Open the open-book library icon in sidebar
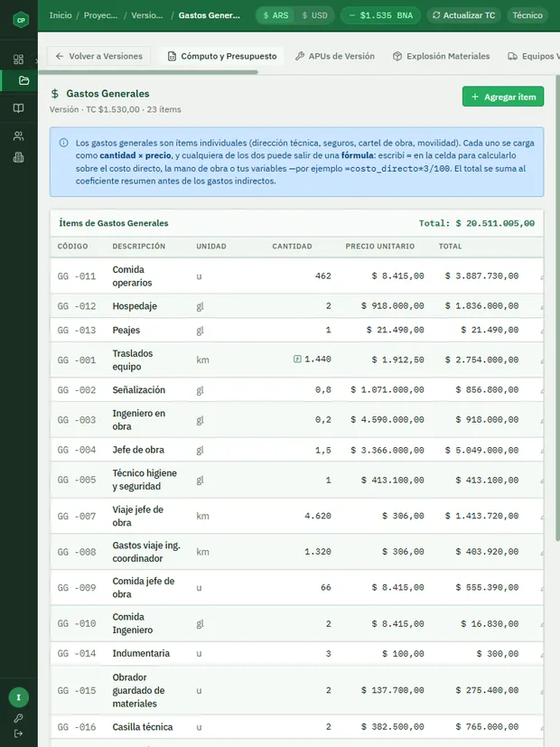560x747 pixels. point(18,108)
